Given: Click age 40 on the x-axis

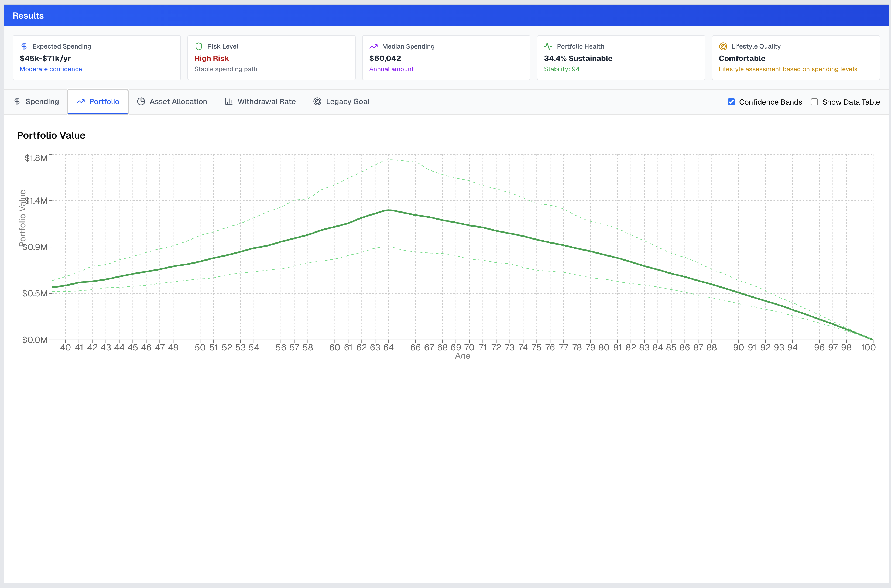Looking at the screenshot, I should [x=65, y=347].
